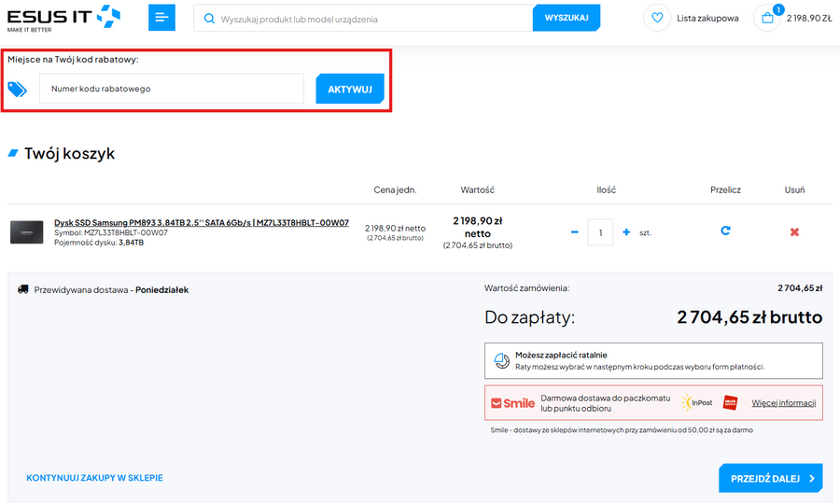Open the wishlist heart icon
Image resolution: width=840 pixels, height=504 pixels.
click(657, 18)
